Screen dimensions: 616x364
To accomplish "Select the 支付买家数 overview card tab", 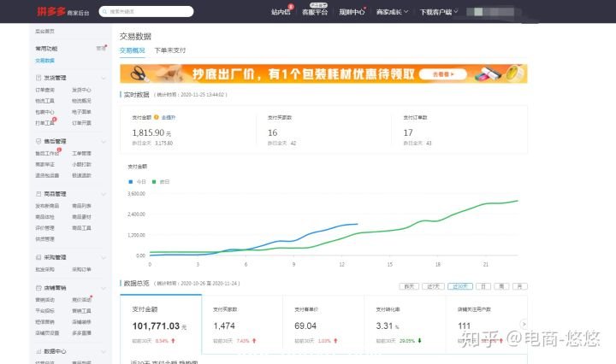I will (242, 324).
